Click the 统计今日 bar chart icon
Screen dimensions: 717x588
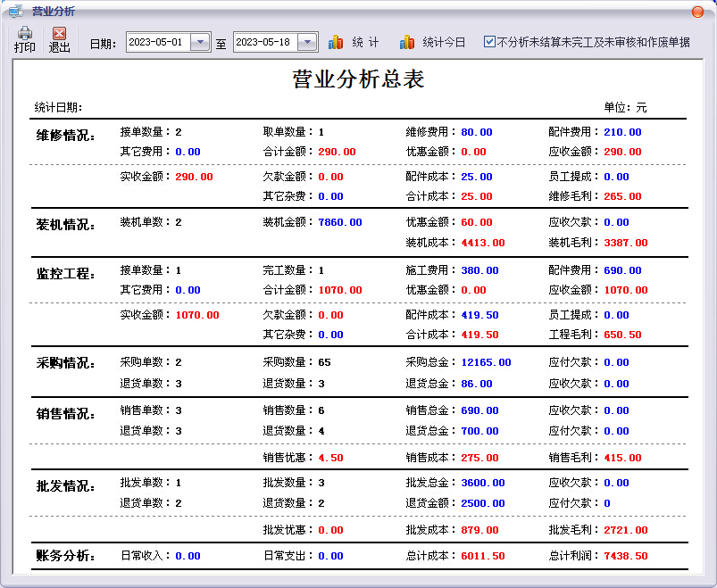[407, 42]
